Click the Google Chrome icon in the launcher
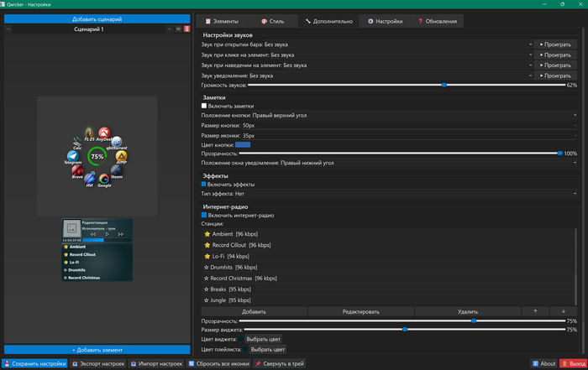The width and height of the screenshot is (588, 370). point(104,178)
